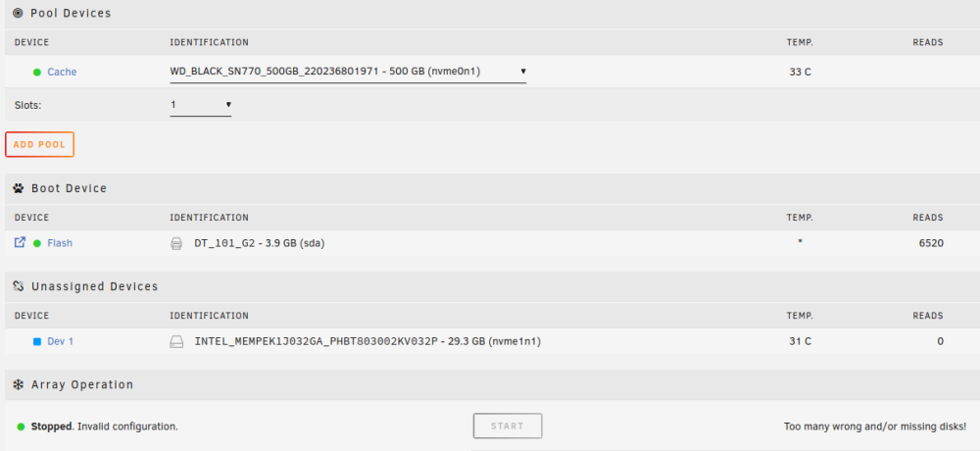Viewport: 980px width, 451px height.
Task: Click the Array Operation heading
Action: pyautogui.click(x=82, y=384)
